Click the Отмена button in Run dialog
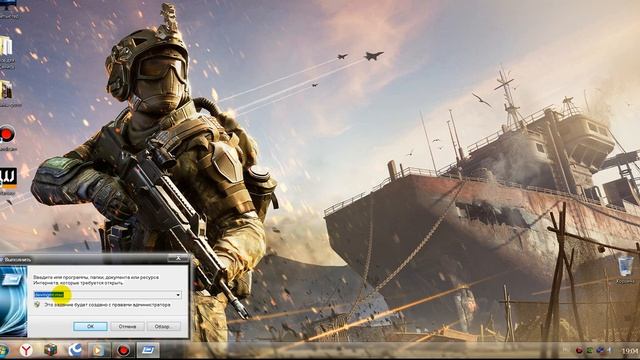This screenshot has height=360, width=640. click(127, 326)
